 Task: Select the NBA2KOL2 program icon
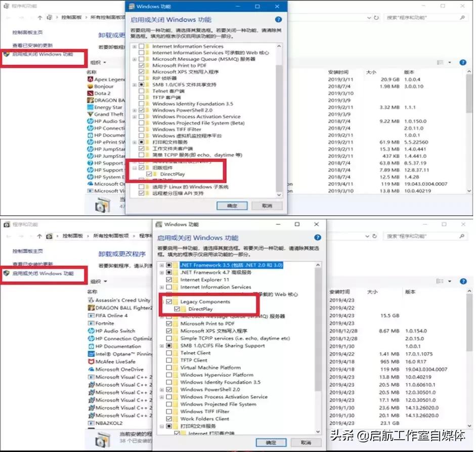(x=91, y=423)
